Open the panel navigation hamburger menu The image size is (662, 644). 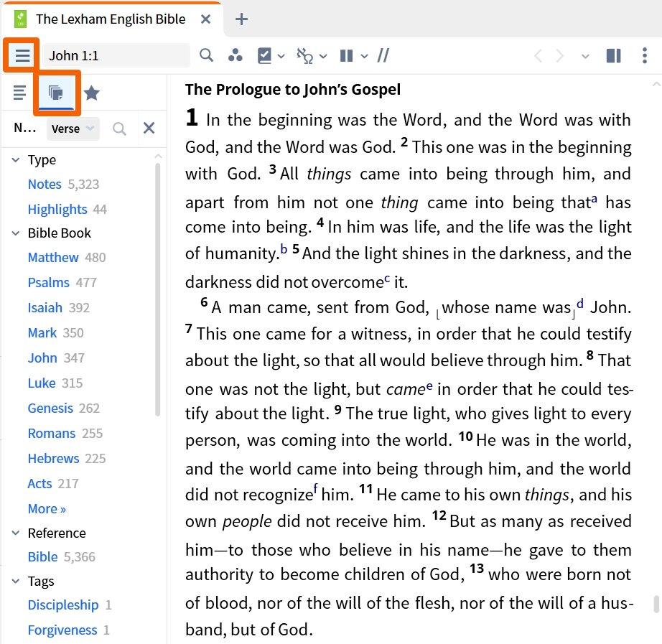point(22,55)
